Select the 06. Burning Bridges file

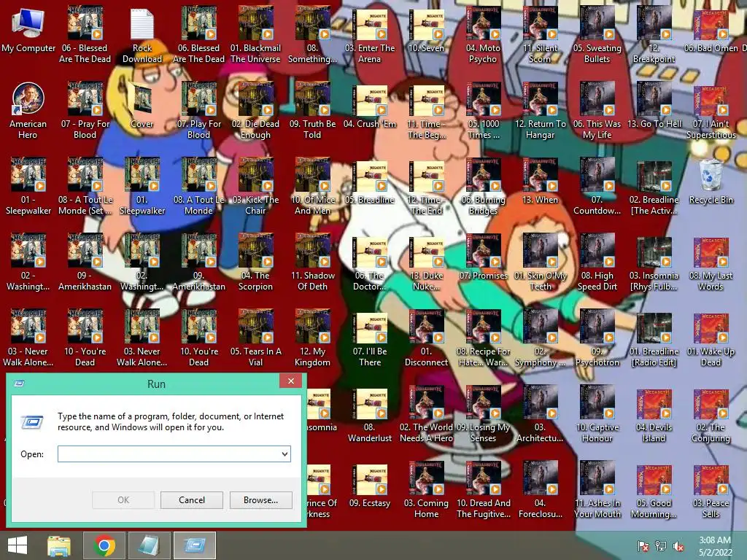click(x=483, y=186)
